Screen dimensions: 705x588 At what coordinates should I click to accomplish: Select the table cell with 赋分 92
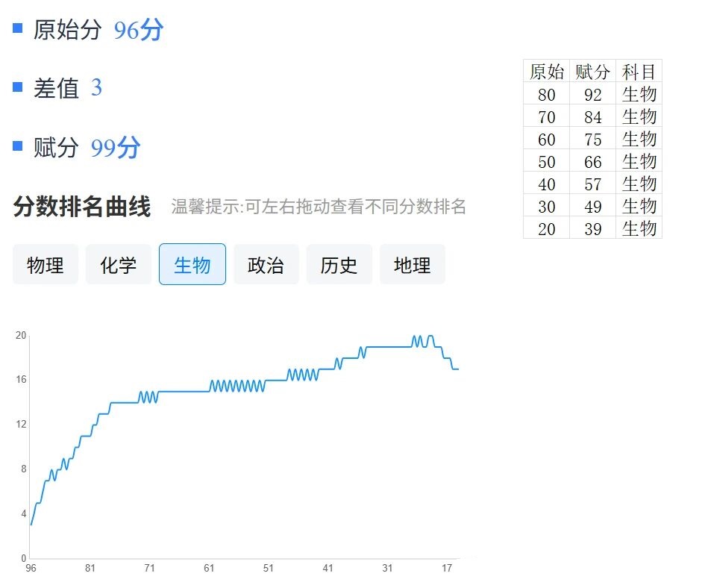(x=593, y=95)
